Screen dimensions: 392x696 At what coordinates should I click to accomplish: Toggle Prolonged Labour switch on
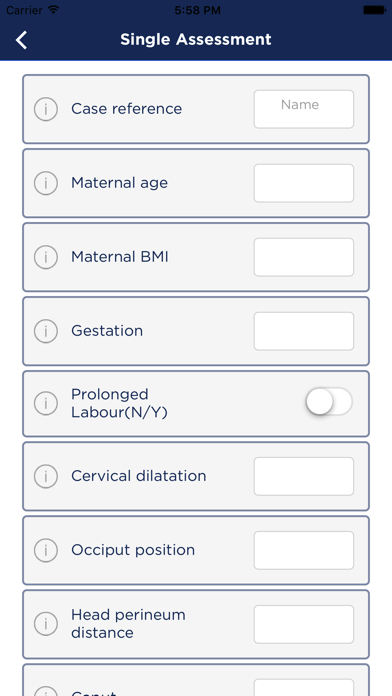pyautogui.click(x=329, y=402)
